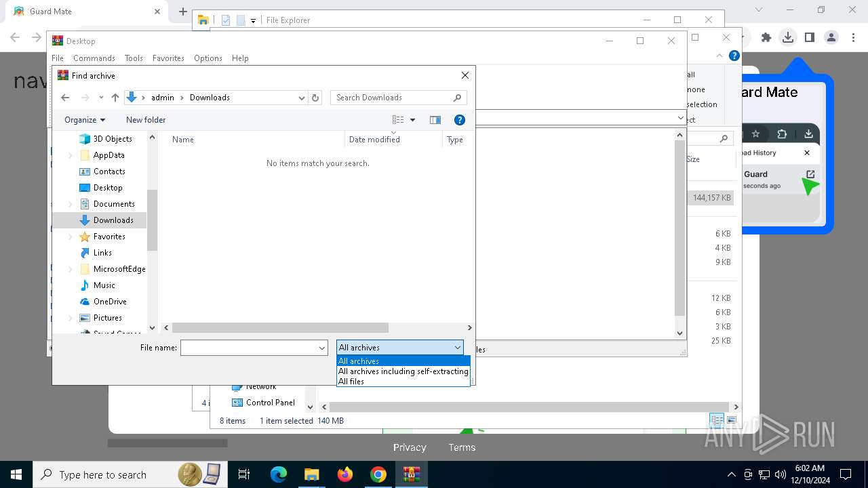
Task: Choose All files option
Action: pos(403,382)
